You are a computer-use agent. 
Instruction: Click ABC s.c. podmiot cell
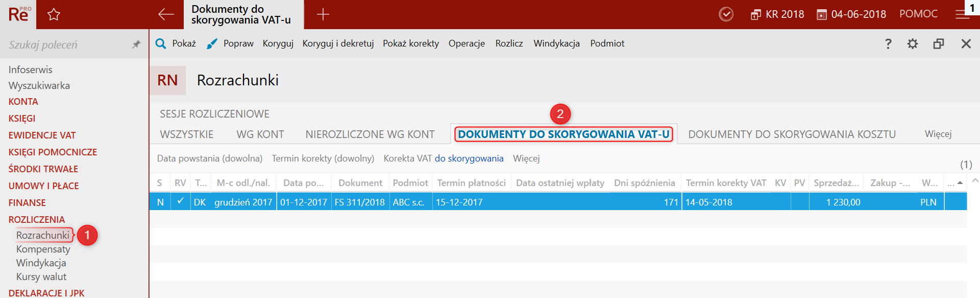[x=410, y=202]
